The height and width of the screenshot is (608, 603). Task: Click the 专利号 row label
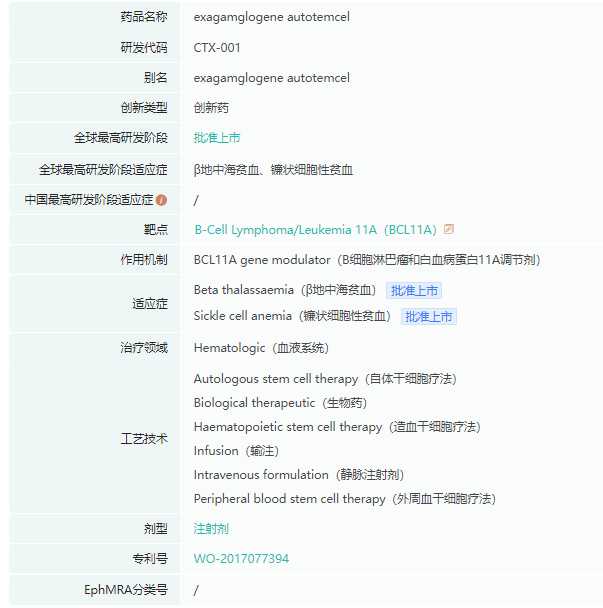click(x=150, y=558)
